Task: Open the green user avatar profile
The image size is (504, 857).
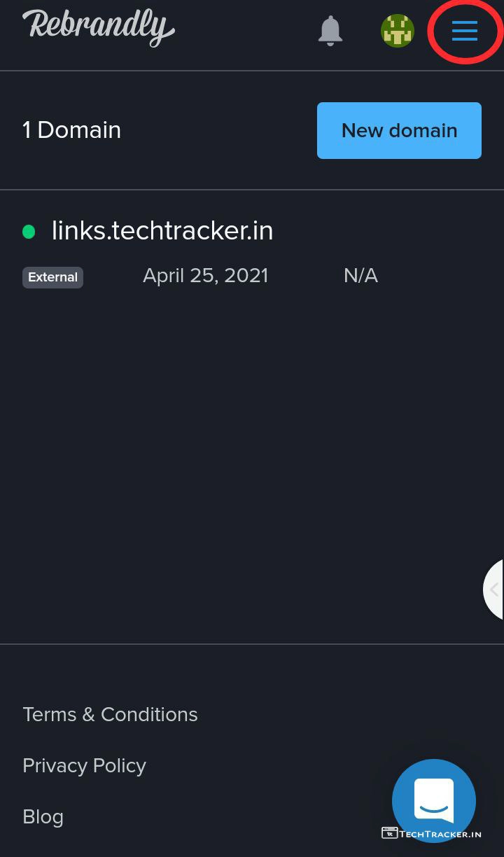Action: (397, 31)
